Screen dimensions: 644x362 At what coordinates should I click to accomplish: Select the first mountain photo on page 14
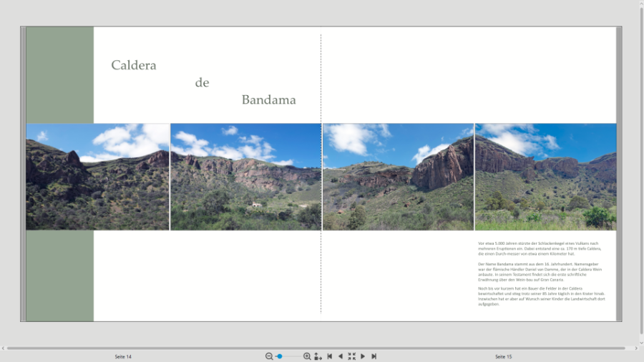tap(97, 177)
